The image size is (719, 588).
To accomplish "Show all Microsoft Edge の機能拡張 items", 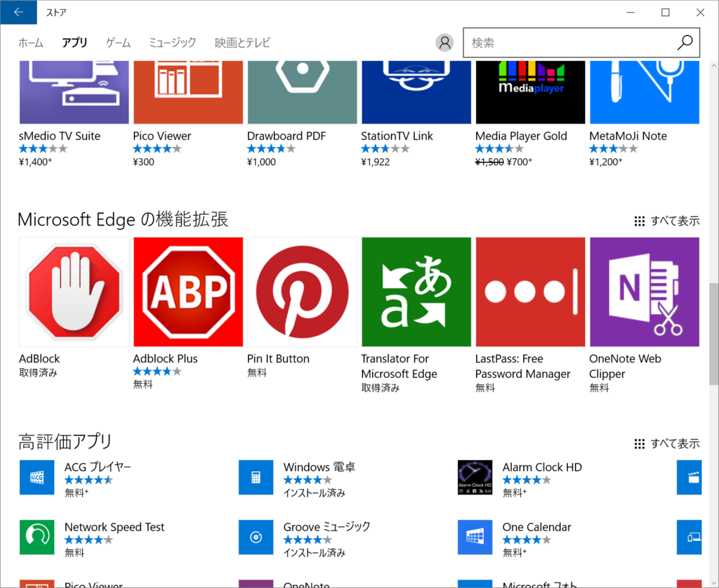I will point(667,221).
